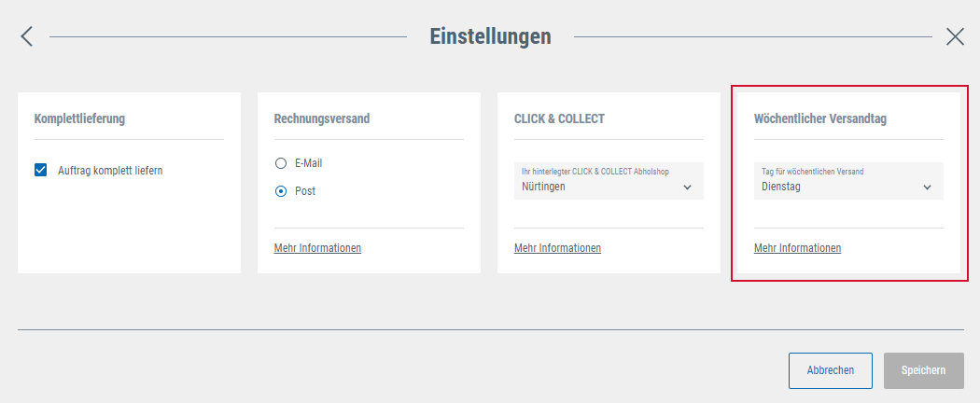Click the Komplettlieferung card heading
Viewport: 980px width, 403px height.
79,118
